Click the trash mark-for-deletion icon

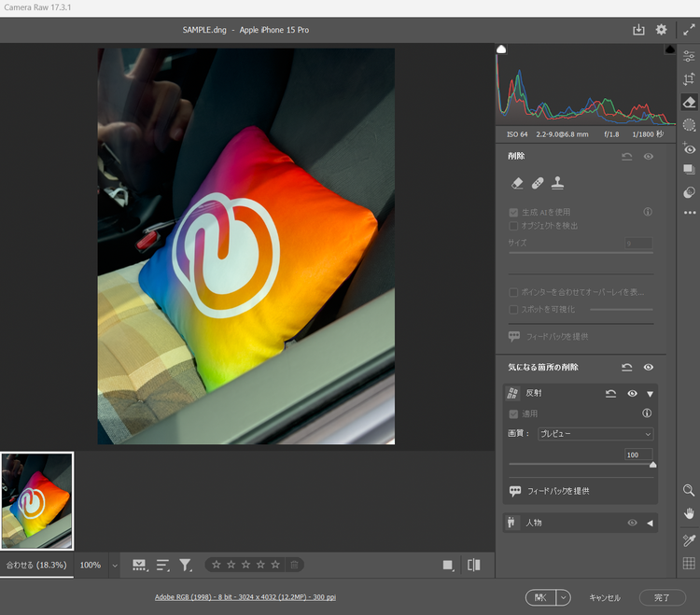coord(294,565)
